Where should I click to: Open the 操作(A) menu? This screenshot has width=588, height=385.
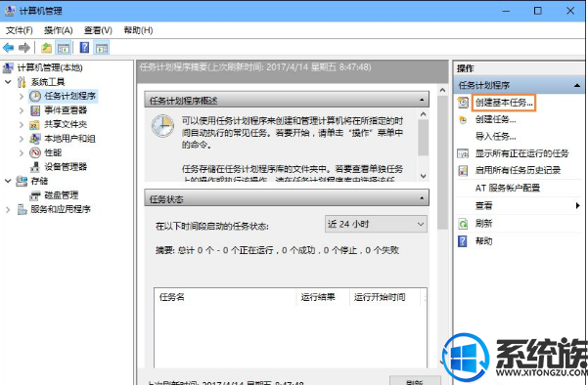point(58,30)
